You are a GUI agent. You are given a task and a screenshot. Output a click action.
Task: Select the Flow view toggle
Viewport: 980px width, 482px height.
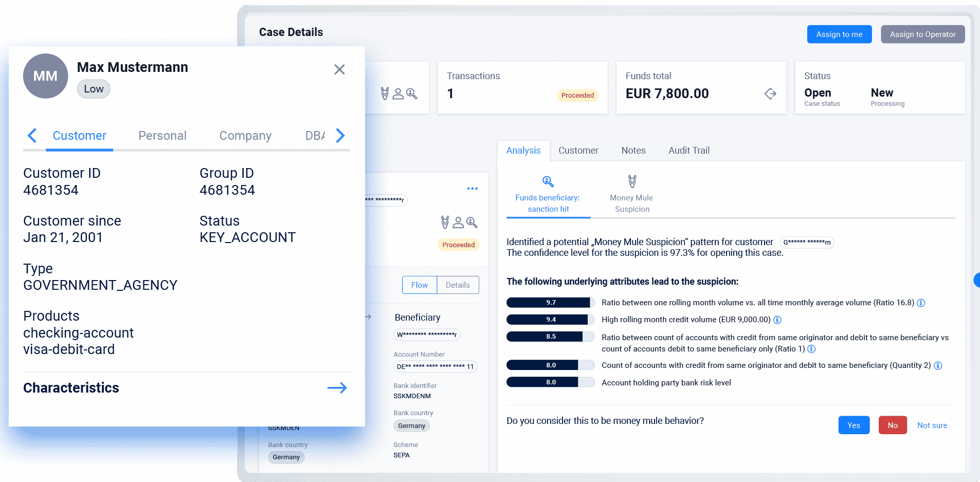420,285
